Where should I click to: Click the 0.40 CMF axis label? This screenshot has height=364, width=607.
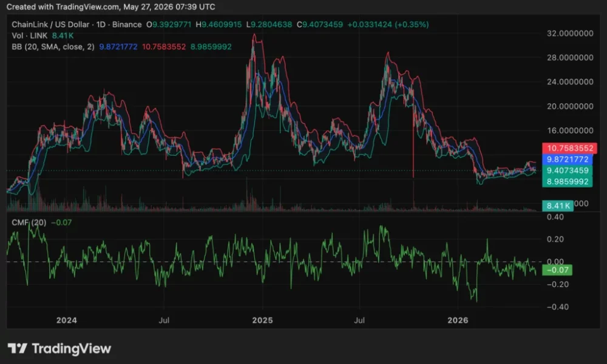coord(555,217)
